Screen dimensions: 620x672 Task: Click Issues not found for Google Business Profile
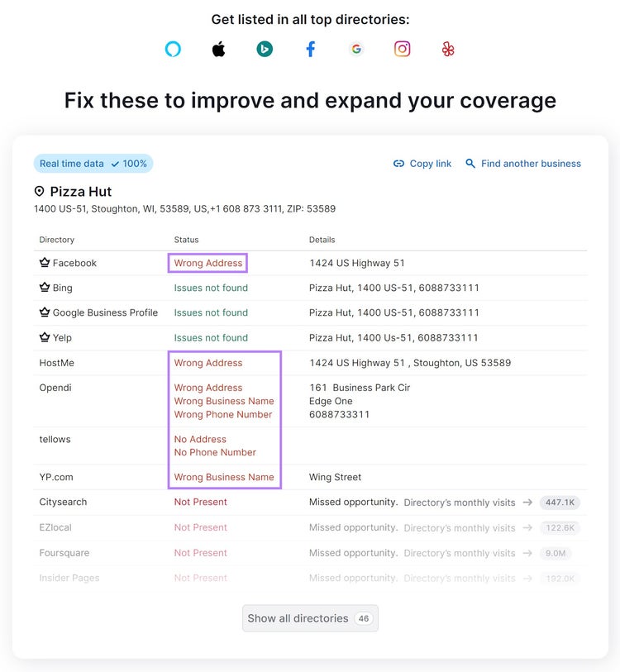pos(211,312)
